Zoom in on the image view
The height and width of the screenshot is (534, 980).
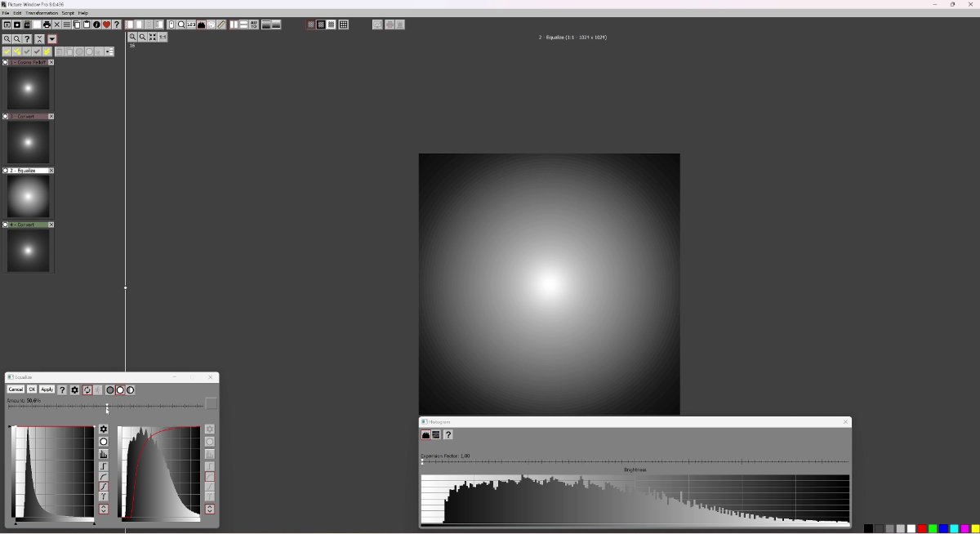[x=132, y=37]
